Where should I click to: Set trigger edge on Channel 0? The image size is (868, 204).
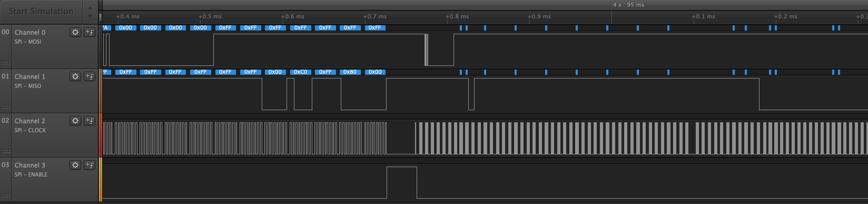click(x=90, y=32)
